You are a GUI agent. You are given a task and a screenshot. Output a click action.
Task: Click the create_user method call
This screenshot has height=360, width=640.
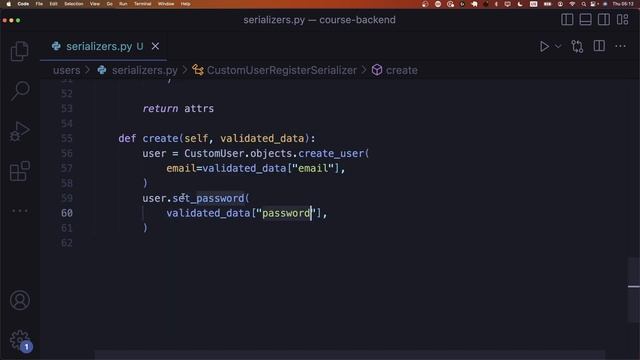pos(331,153)
